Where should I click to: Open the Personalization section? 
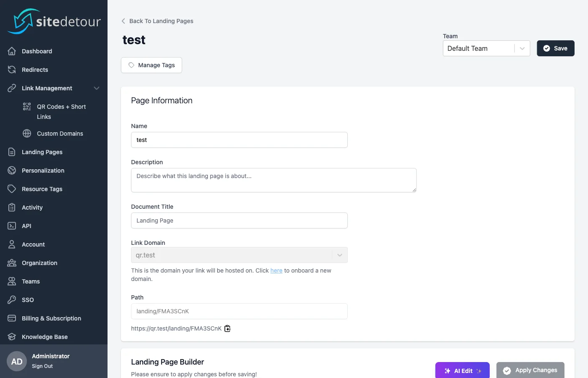pyautogui.click(x=43, y=170)
